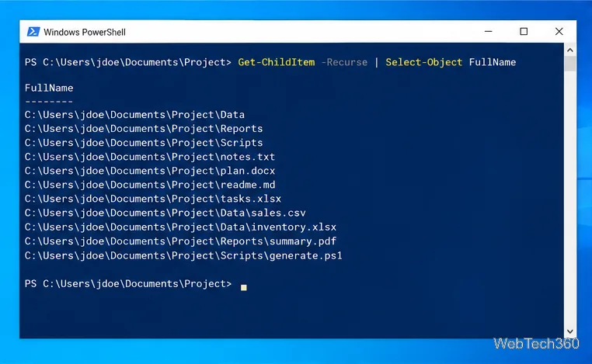Click the readme.md path line
The width and height of the screenshot is (592, 364).
pyautogui.click(x=150, y=185)
